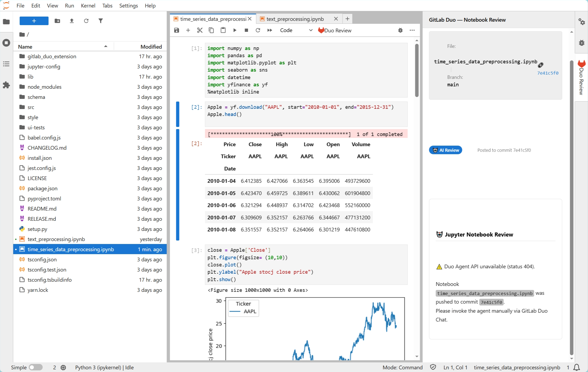The width and height of the screenshot is (588, 372).
Task: Open commit link 7e41c5f0
Action: [x=548, y=73]
